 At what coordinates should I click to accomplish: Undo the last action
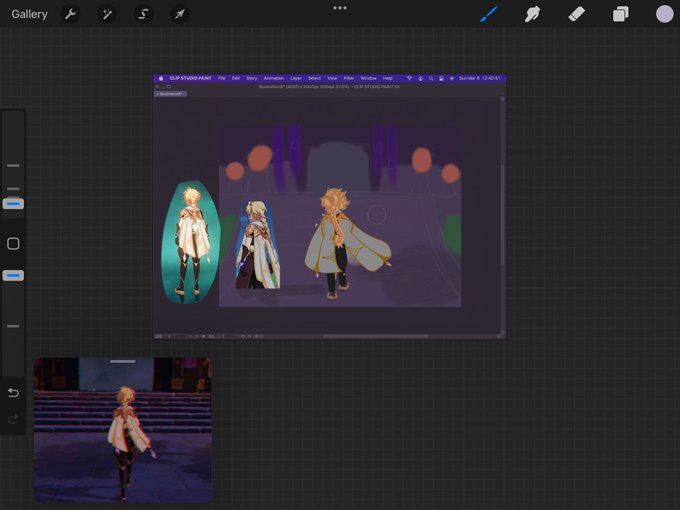pyautogui.click(x=13, y=393)
